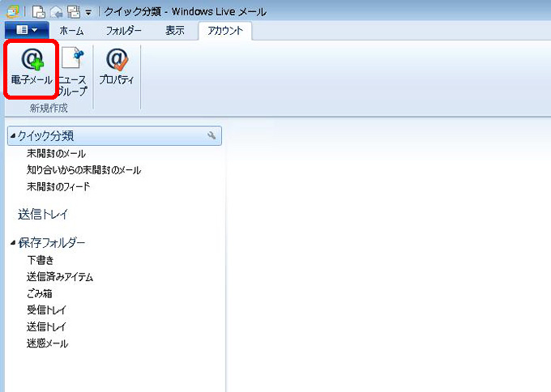Open the blue application menu button
Screen dimensions: 551x392
click(x=27, y=30)
